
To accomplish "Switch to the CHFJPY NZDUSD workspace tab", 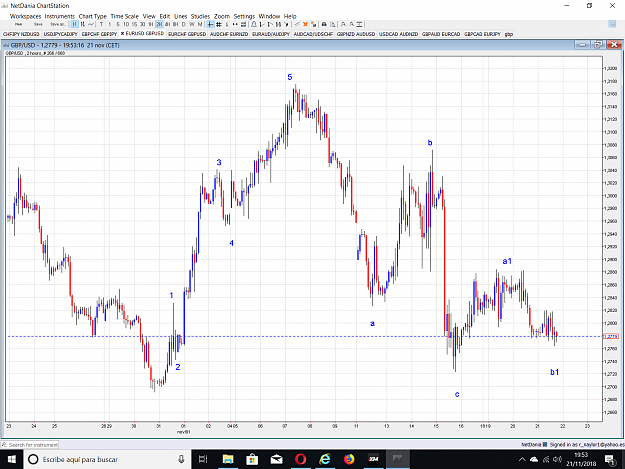I will coord(21,34).
